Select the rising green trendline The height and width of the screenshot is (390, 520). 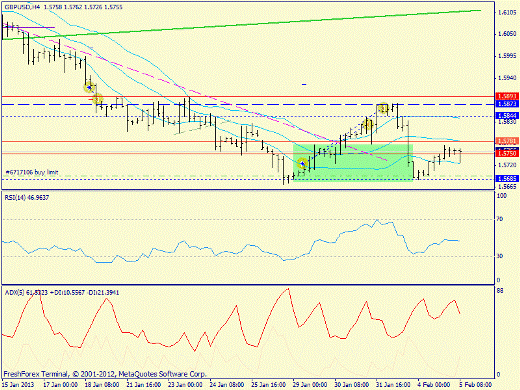pyautogui.click(x=241, y=25)
